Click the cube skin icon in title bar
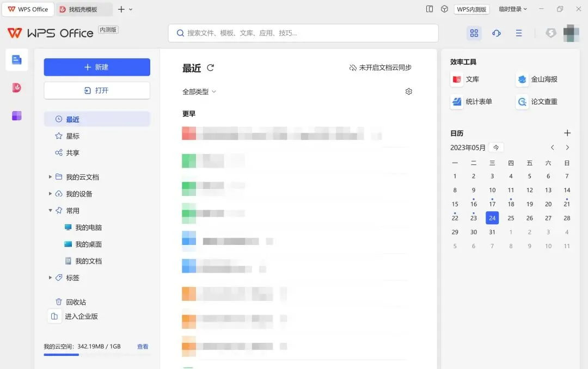This screenshot has width=588, height=369. pos(444,9)
